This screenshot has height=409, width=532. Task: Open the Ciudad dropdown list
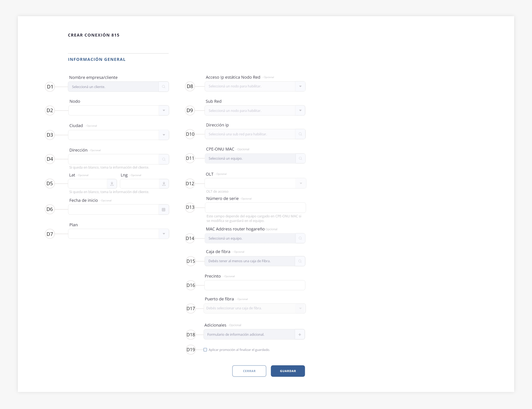(164, 135)
